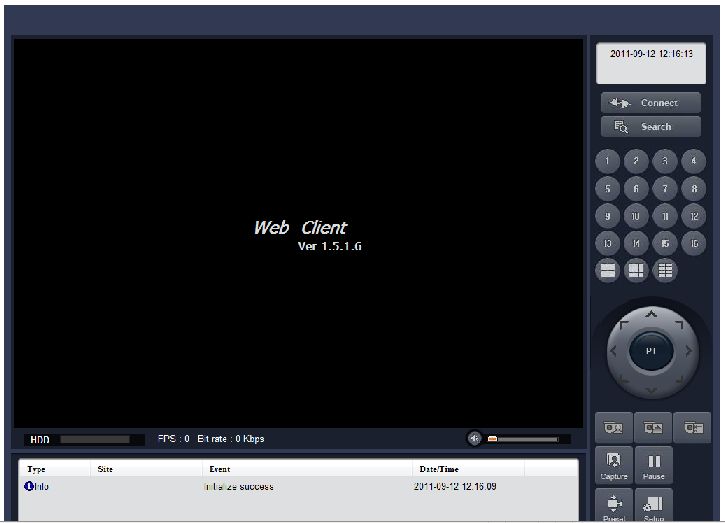Click the date/time display box
The height and width of the screenshot is (523, 725).
click(651, 63)
